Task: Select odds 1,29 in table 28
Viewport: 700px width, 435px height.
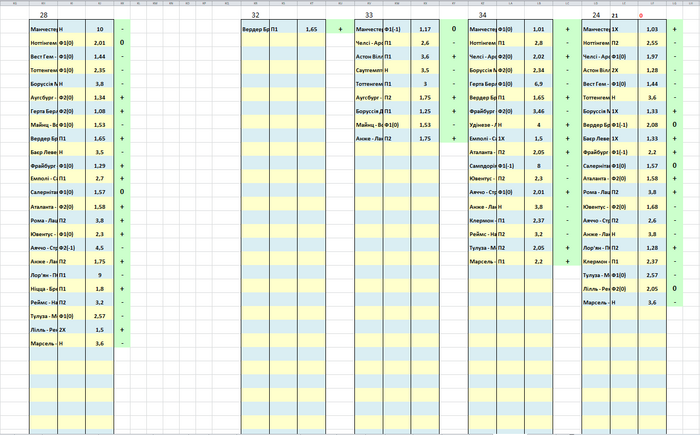Action: click(100, 166)
